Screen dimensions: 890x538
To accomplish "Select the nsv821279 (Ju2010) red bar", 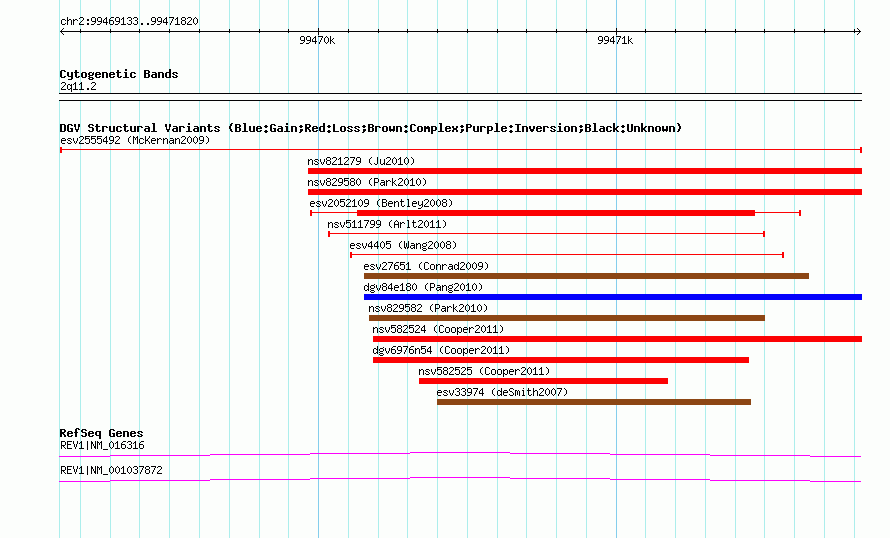I will tap(585, 171).
